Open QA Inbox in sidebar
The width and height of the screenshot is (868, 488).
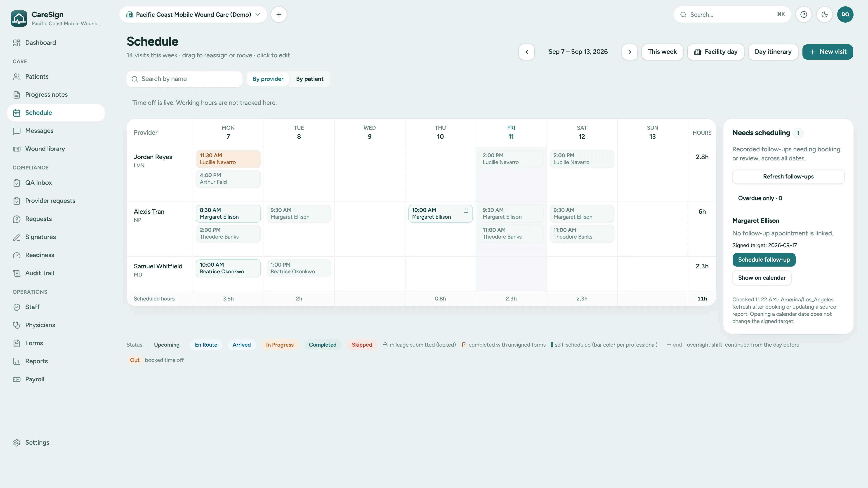coord(56,183)
